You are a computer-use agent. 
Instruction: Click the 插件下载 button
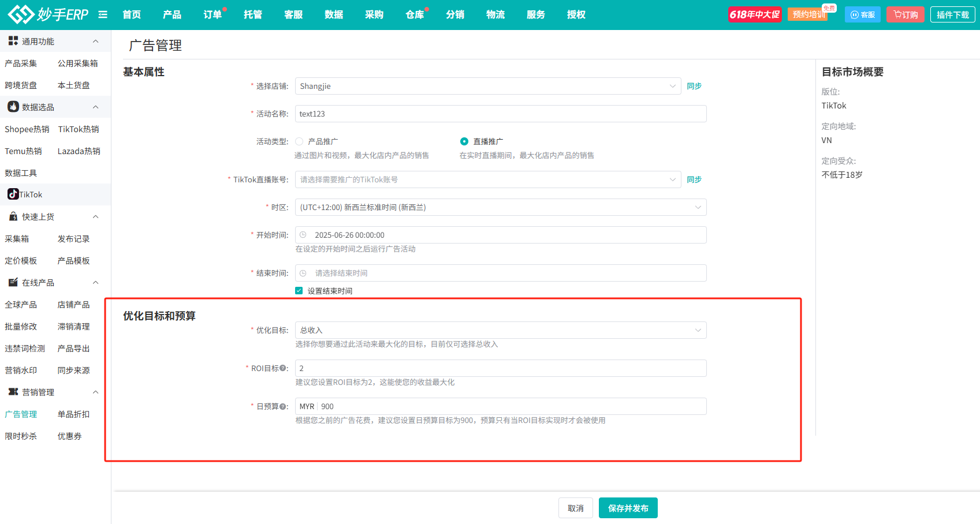[953, 14]
